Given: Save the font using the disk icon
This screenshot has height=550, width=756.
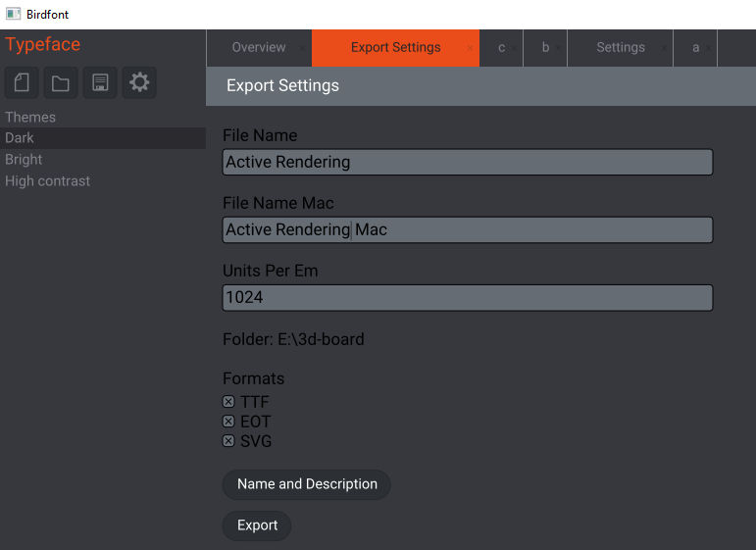Looking at the screenshot, I should [x=100, y=83].
